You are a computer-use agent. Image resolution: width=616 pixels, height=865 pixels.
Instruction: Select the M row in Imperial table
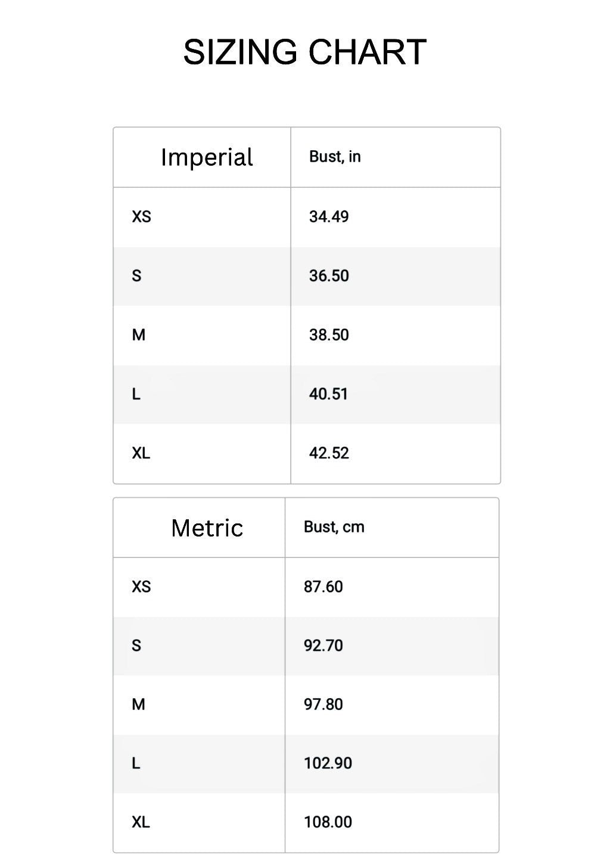point(139,335)
